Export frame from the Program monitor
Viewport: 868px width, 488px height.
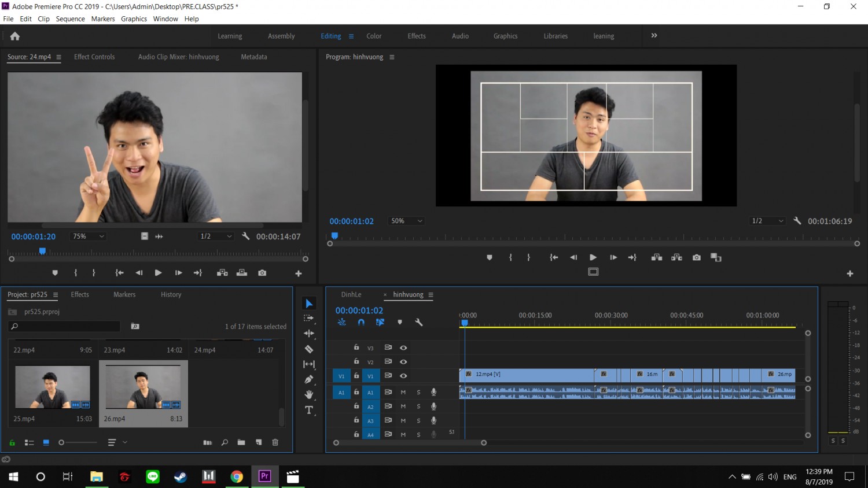tap(697, 257)
